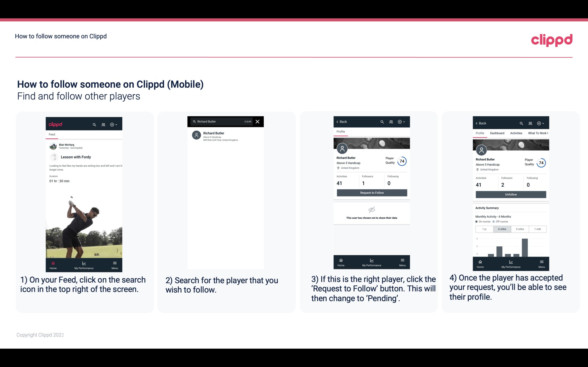
Task: Click the Back arrow on profile screen
Action: pos(341,121)
